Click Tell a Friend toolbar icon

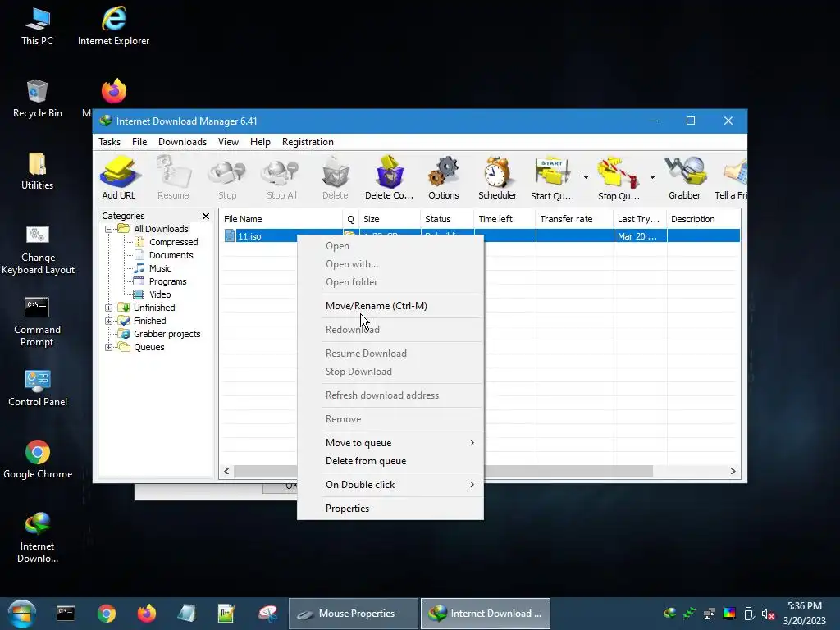(732, 177)
